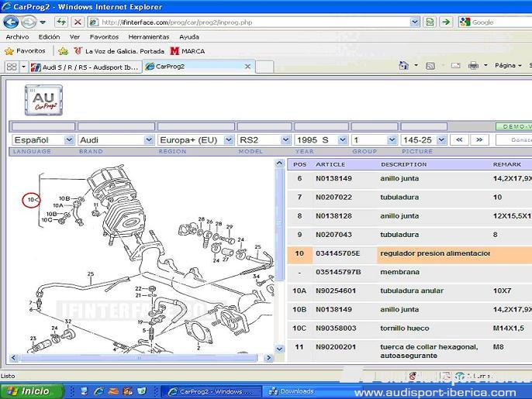Click the diagram horizontal scrollbar thumb
The width and height of the screenshot is (532, 399).
point(139,358)
